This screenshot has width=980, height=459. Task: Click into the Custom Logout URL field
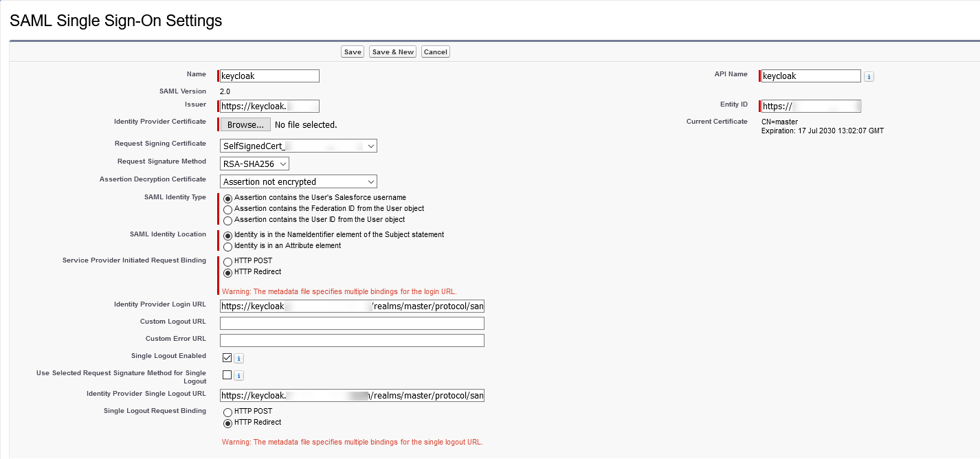pyautogui.click(x=352, y=324)
